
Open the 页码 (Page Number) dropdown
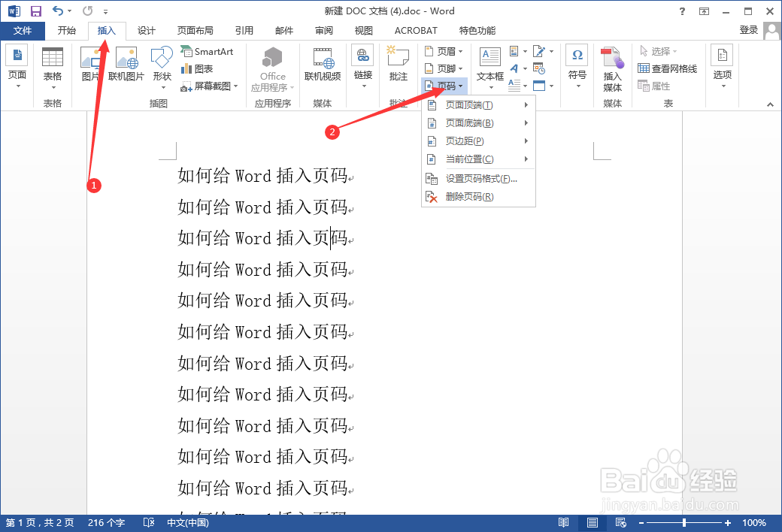[x=444, y=86]
